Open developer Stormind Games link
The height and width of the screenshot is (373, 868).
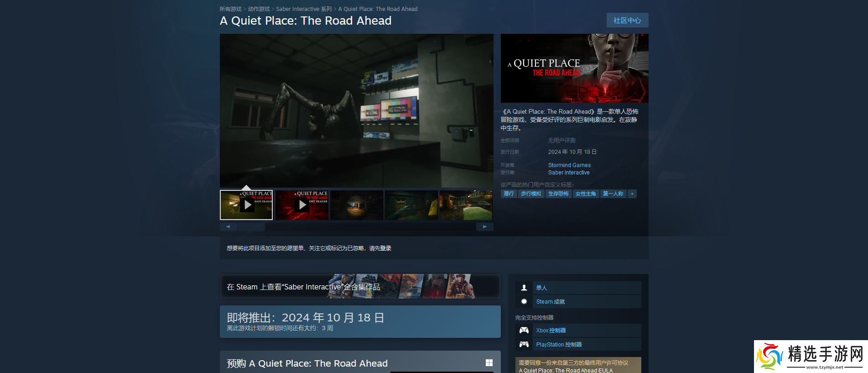pos(569,165)
